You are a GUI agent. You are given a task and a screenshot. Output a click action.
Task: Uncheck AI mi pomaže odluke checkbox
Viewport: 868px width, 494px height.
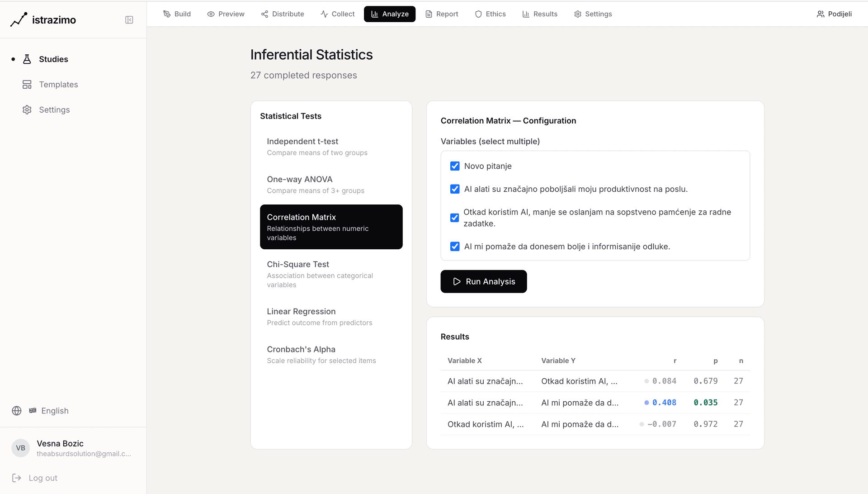[455, 247]
